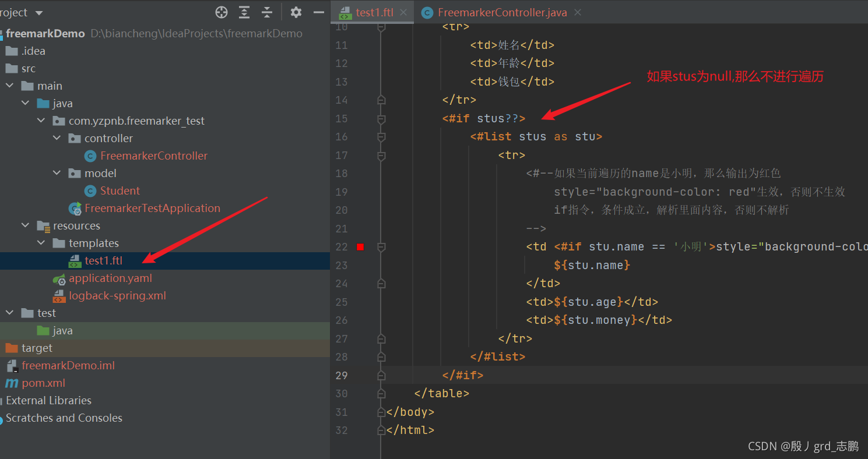Viewport: 868px width, 459px height.
Task: Click the ${stu.name} expression on line 23
Action: (x=592, y=265)
